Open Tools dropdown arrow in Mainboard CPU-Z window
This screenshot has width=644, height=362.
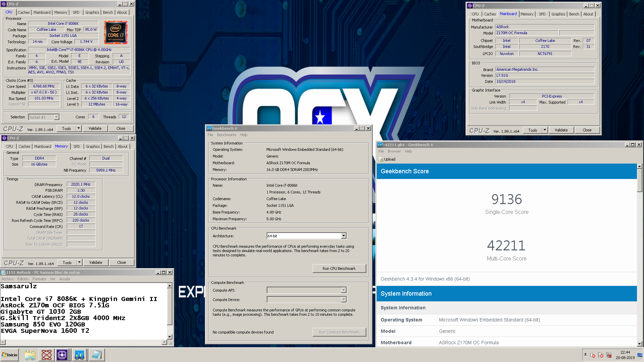coord(545,130)
